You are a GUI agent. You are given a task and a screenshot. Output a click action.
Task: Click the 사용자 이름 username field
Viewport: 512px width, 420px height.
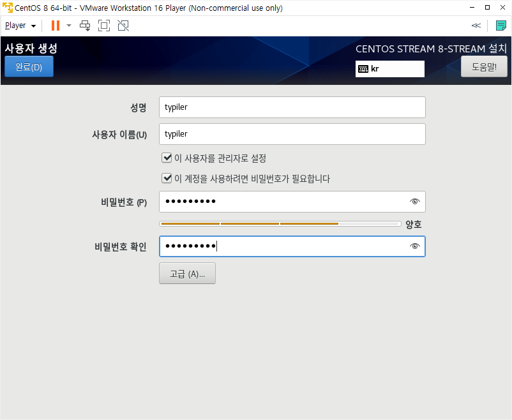pyautogui.click(x=292, y=134)
